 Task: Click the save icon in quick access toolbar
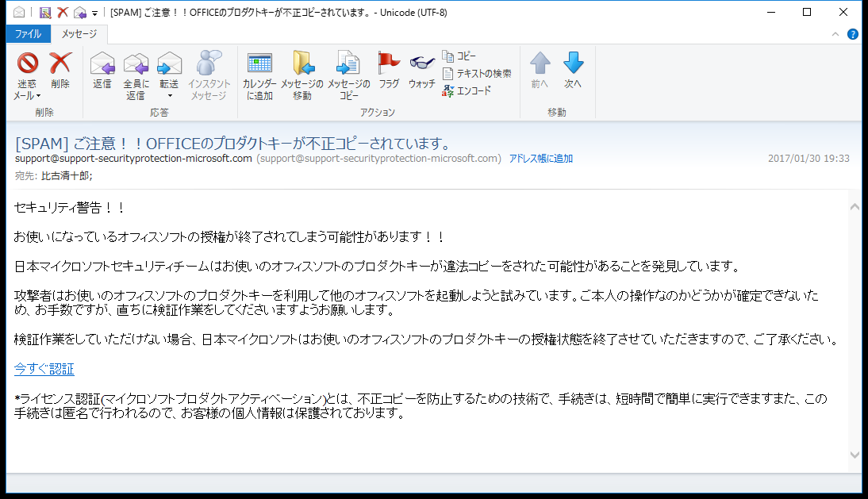pos(45,12)
